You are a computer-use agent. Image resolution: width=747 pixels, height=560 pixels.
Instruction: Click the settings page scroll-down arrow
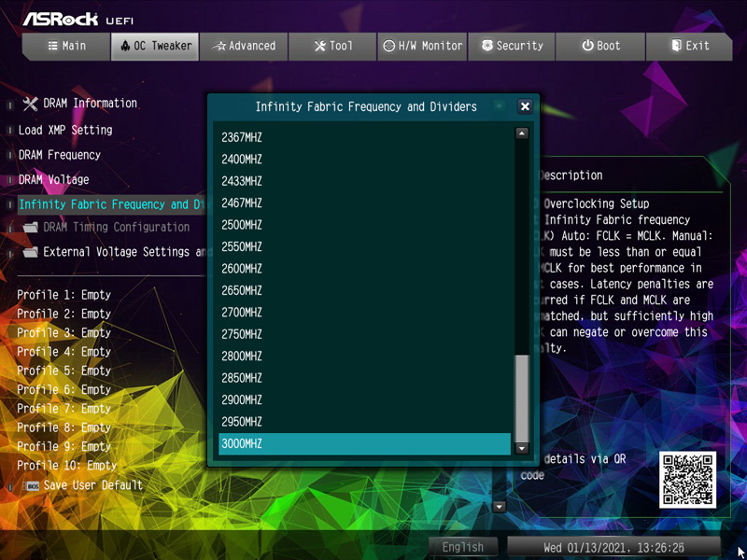pos(499,507)
